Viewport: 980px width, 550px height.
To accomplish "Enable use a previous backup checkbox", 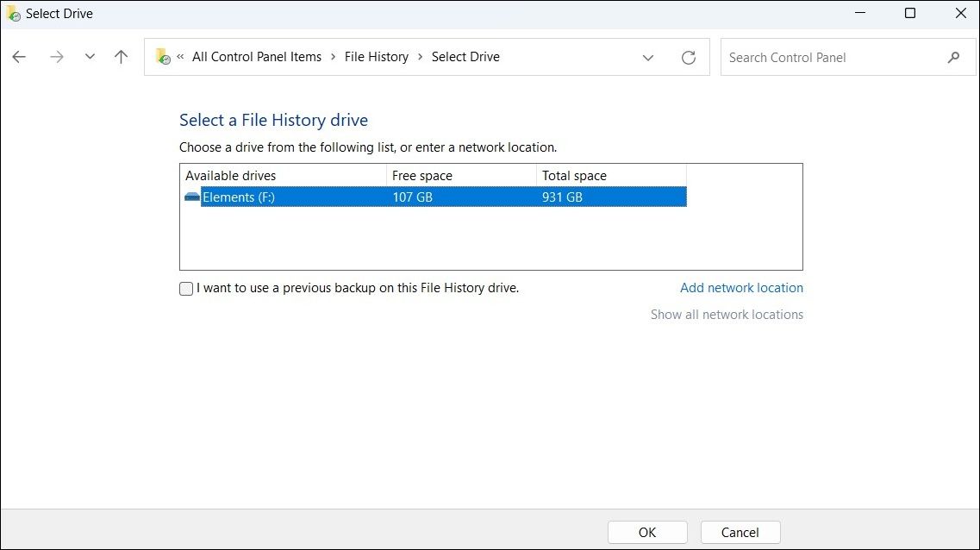I will tap(186, 288).
